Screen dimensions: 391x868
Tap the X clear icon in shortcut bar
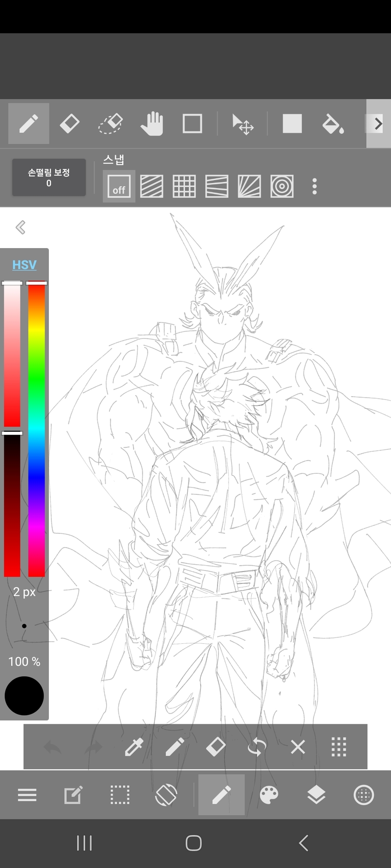(298, 747)
